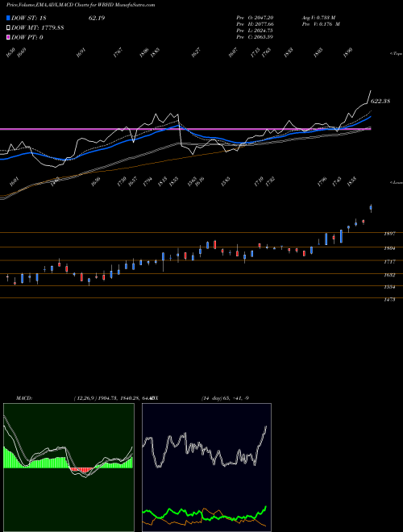Select the chart title text for WBHD
This screenshot has width=403, height=532.
81,5
